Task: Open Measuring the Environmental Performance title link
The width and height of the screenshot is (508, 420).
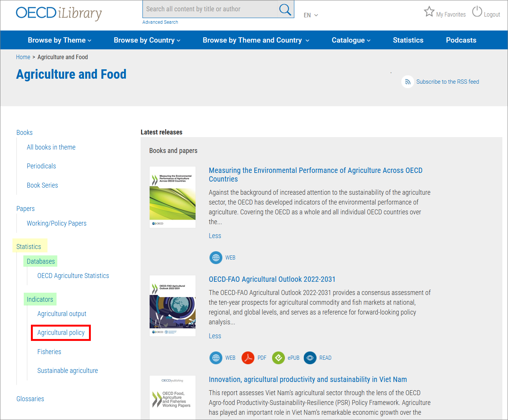Action: pos(315,175)
